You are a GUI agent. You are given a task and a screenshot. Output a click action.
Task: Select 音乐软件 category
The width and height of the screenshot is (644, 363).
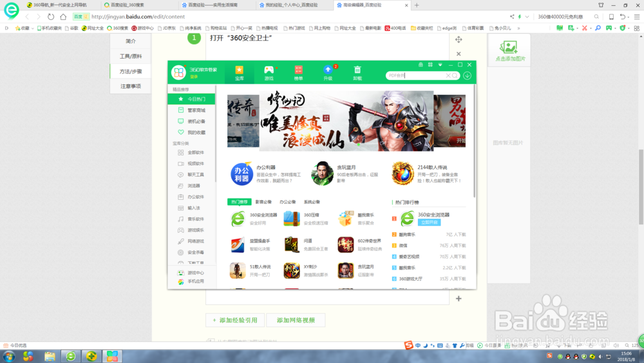191,219
